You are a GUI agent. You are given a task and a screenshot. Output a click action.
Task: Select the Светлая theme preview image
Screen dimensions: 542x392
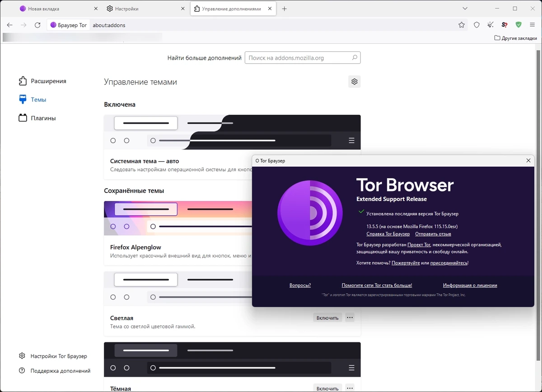tap(178, 289)
